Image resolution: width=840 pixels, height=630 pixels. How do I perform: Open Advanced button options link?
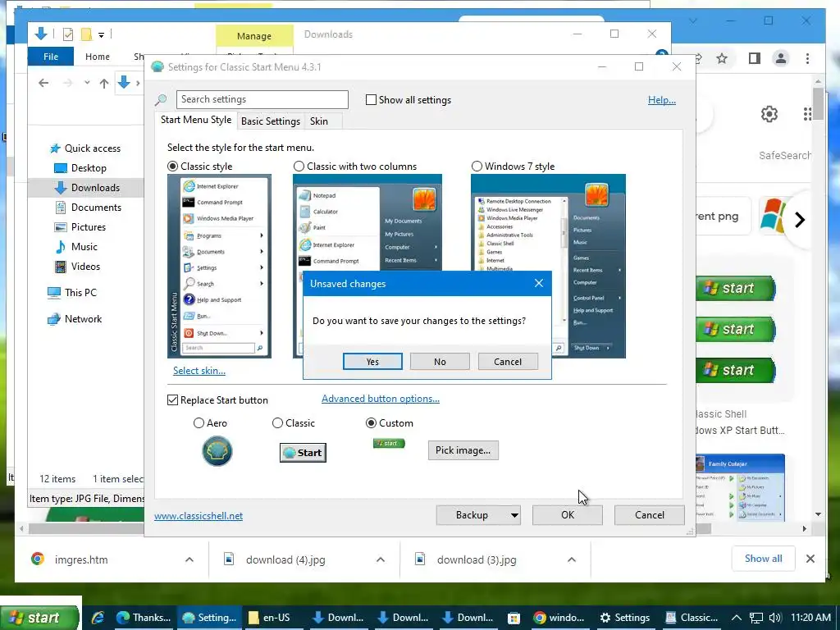pyautogui.click(x=381, y=399)
